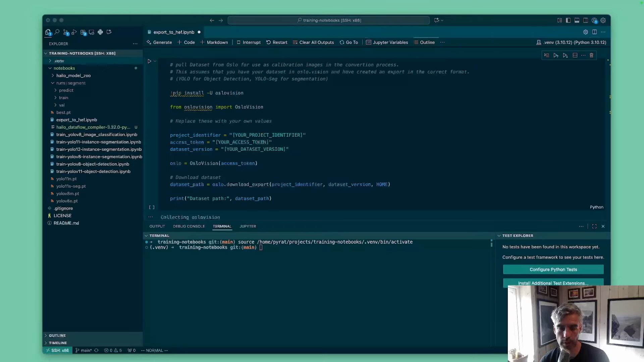The width and height of the screenshot is (644, 362).
Task: Open the Python extension sidebar icon
Action: click(x=100, y=32)
